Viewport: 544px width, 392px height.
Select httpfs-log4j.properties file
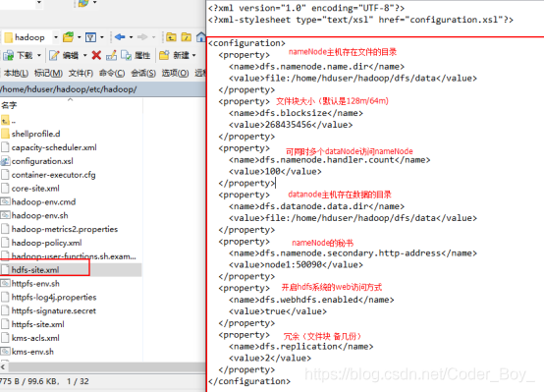pyautogui.click(x=48, y=298)
